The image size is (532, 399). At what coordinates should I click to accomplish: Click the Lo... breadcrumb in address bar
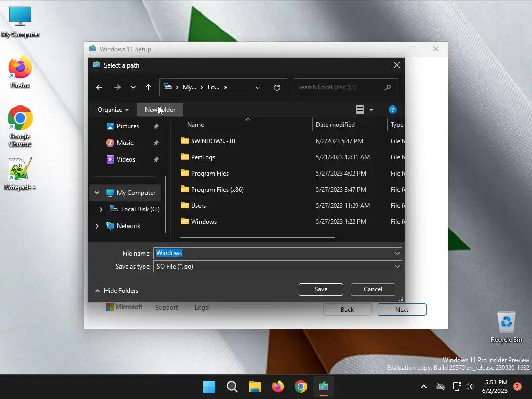coord(214,87)
